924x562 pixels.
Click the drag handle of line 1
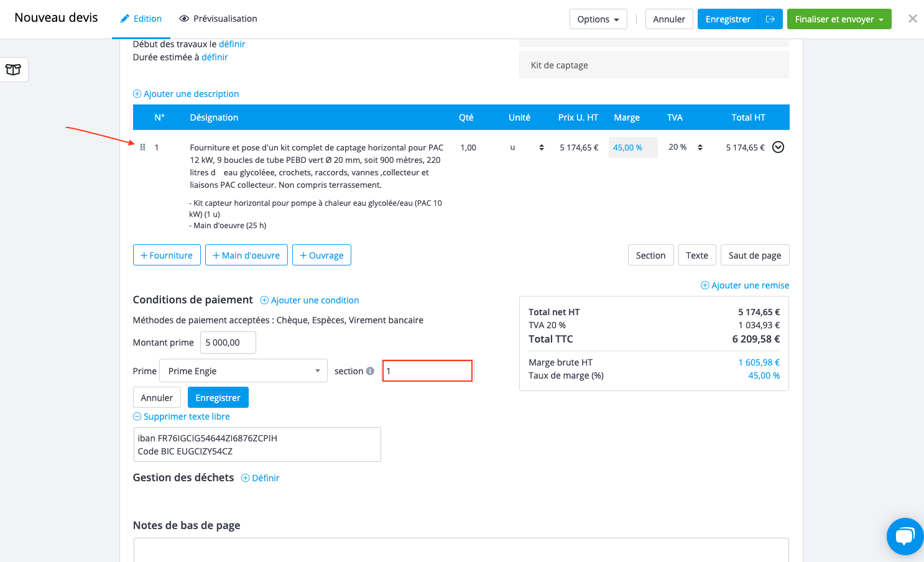(142, 147)
